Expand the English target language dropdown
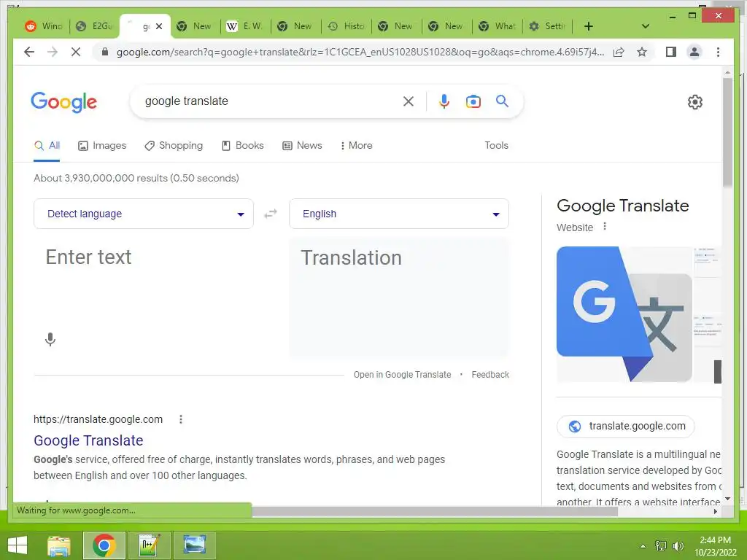 coord(399,214)
